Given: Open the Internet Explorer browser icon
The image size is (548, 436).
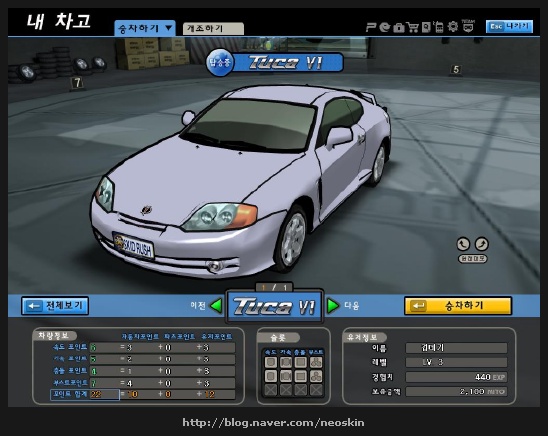Looking at the screenshot, I should pyautogui.click(x=384, y=27).
